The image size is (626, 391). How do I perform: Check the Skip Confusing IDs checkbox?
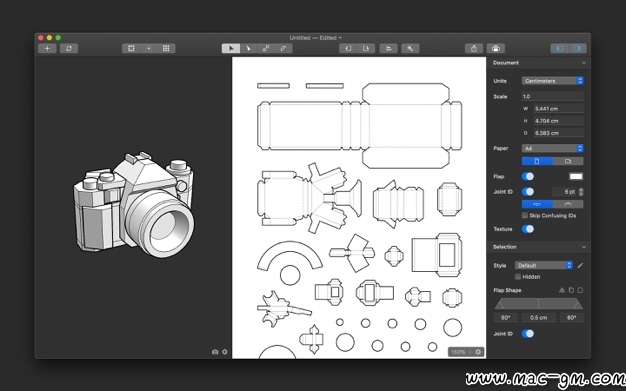pyautogui.click(x=525, y=215)
